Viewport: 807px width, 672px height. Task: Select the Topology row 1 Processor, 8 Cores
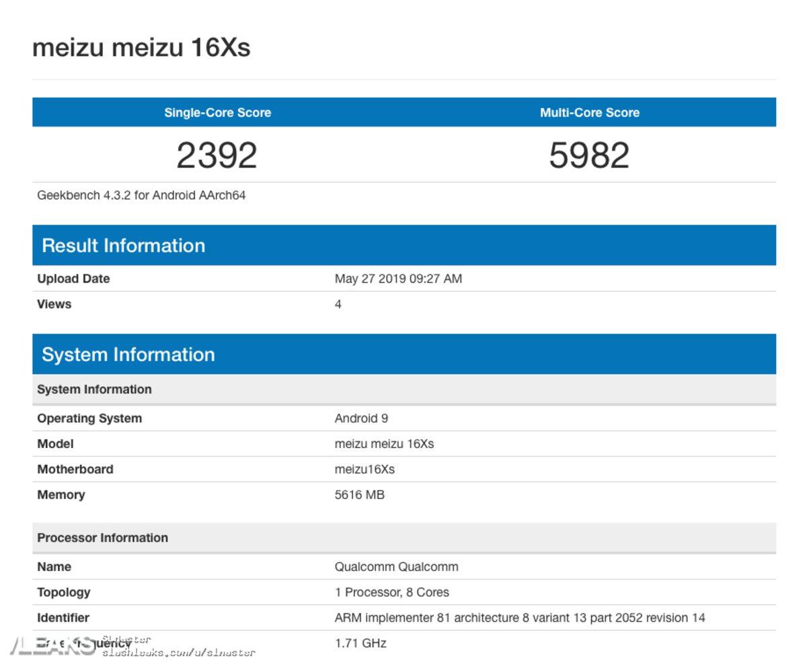coord(393,592)
